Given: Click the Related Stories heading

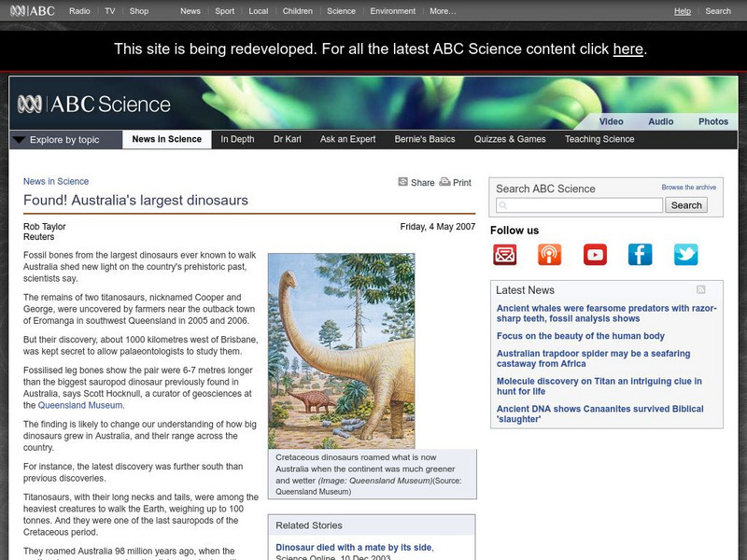Looking at the screenshot, I should [309, 525].
